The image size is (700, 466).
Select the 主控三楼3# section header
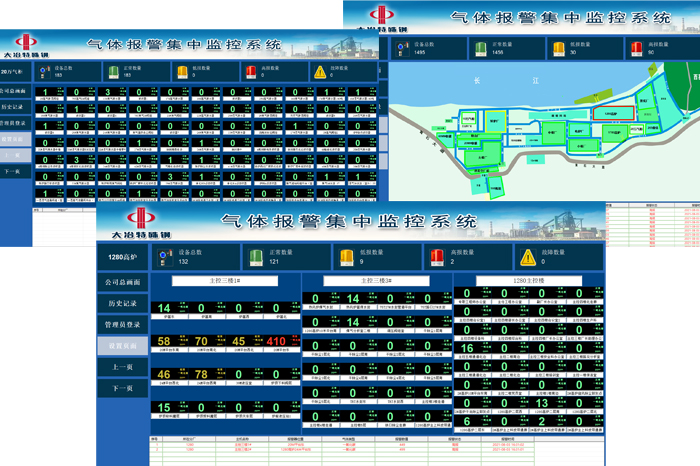pos(372,281)
